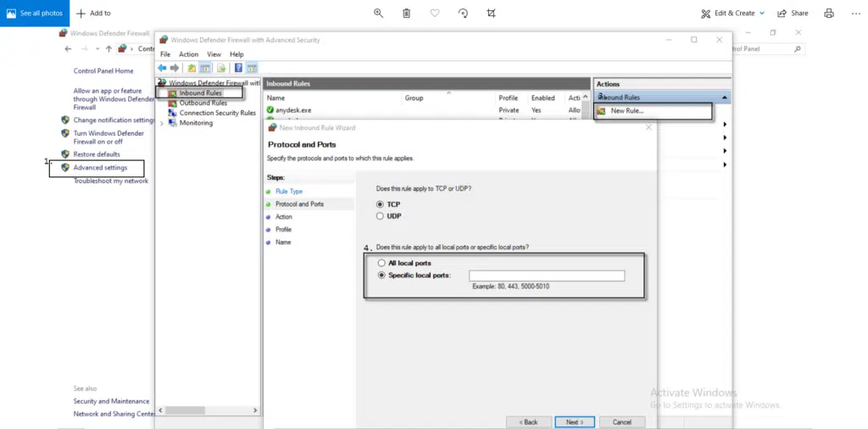The image size is (868, 429).
Task: Click the Share button in Photos
Action: tap(793, 14)
